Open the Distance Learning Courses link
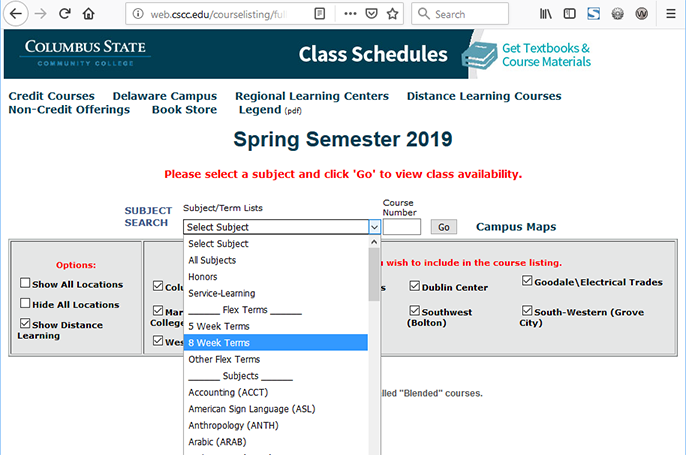Viewport: 686px width, 455px height. (x=484, y=96)
